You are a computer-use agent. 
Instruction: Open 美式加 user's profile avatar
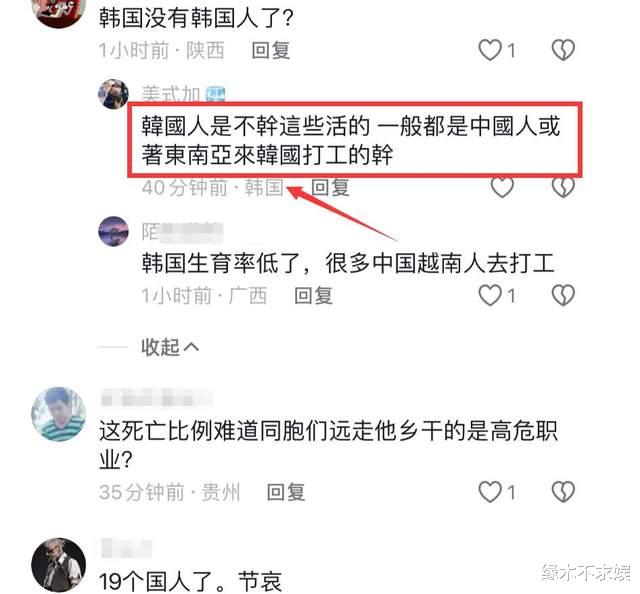pos(113,94)
